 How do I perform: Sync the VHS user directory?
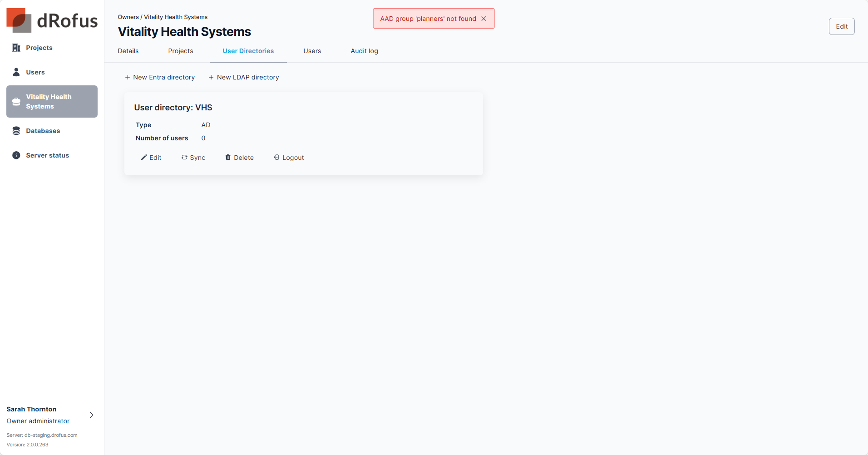click(x=193, y=158)
